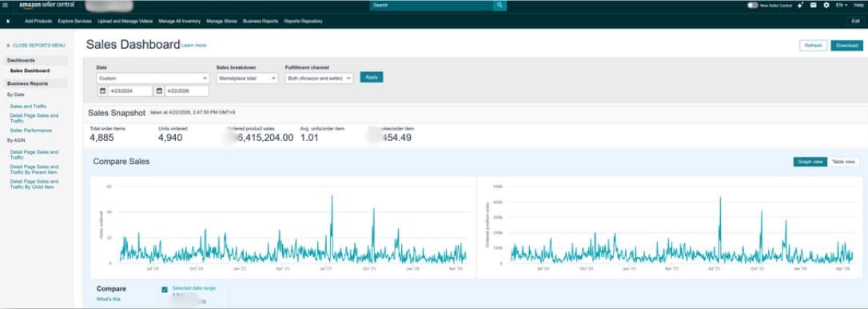Screen dimensions: 868x309
Task: Open the settings gear icon
Action: (x=826, y=5)
